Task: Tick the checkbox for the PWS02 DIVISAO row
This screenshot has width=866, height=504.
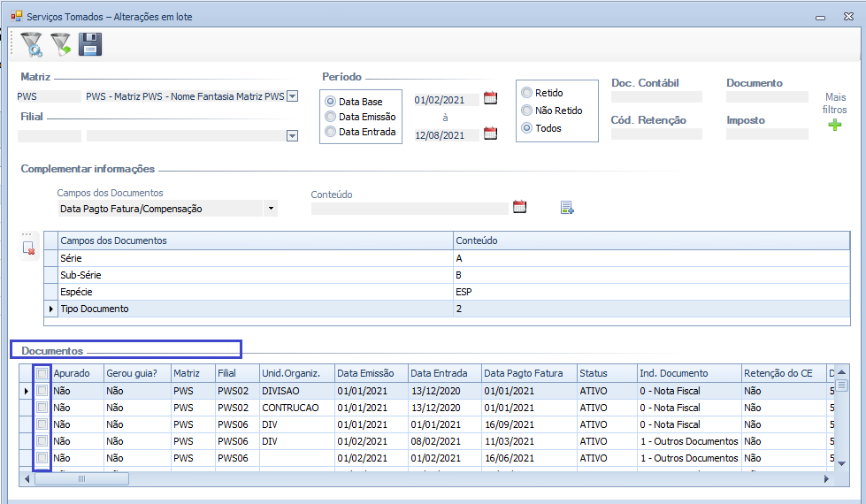Action: [x=42, y=390]
